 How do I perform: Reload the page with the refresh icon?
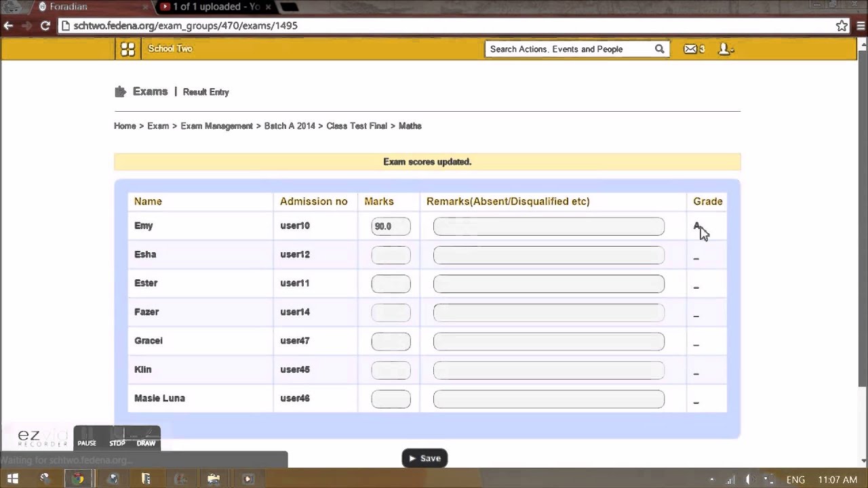tap(45, 26)
